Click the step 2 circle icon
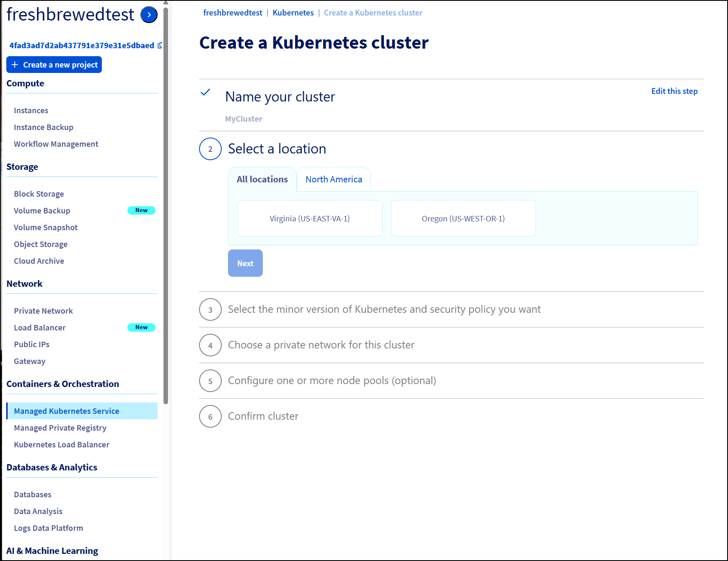Viewport: 728px width, 561px height. pos(210,149)
